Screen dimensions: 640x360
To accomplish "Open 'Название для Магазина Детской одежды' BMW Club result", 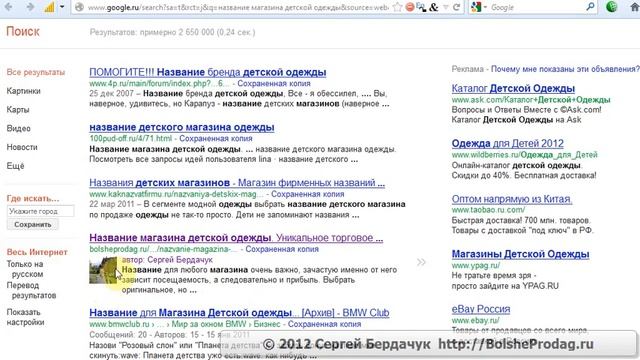I will (x=239, y=313).
